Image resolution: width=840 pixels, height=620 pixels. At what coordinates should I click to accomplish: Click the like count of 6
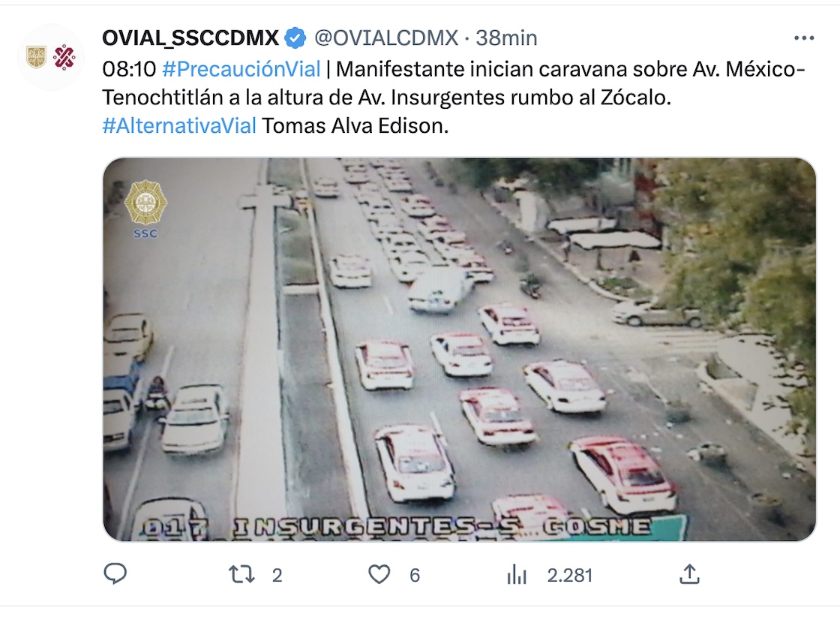coord(415,576)
